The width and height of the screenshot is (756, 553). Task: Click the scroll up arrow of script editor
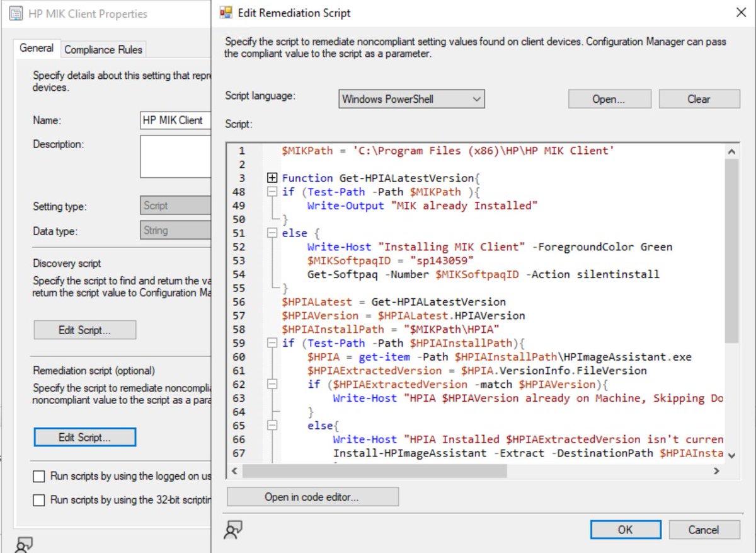tap(731, 151)
